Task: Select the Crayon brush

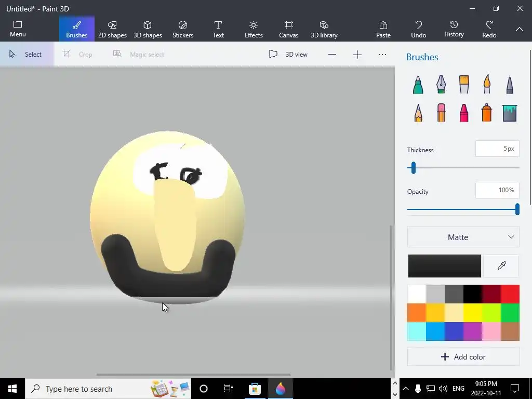Action: 464,113
